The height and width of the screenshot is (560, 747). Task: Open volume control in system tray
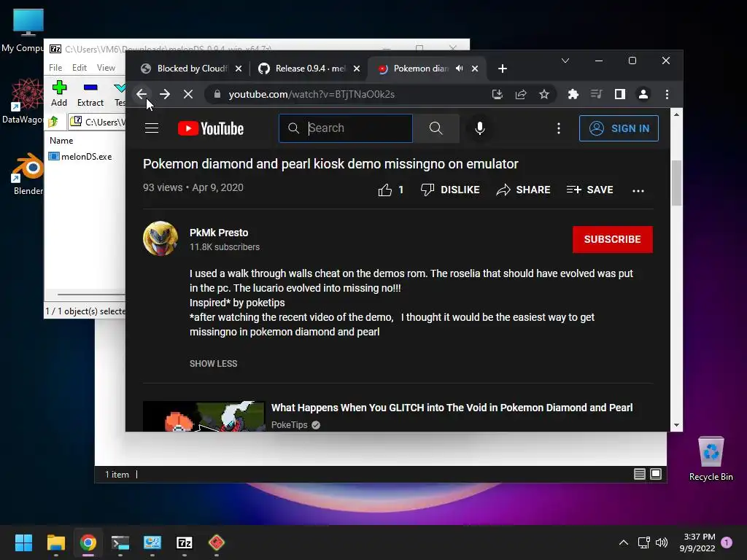coord(662,542)
